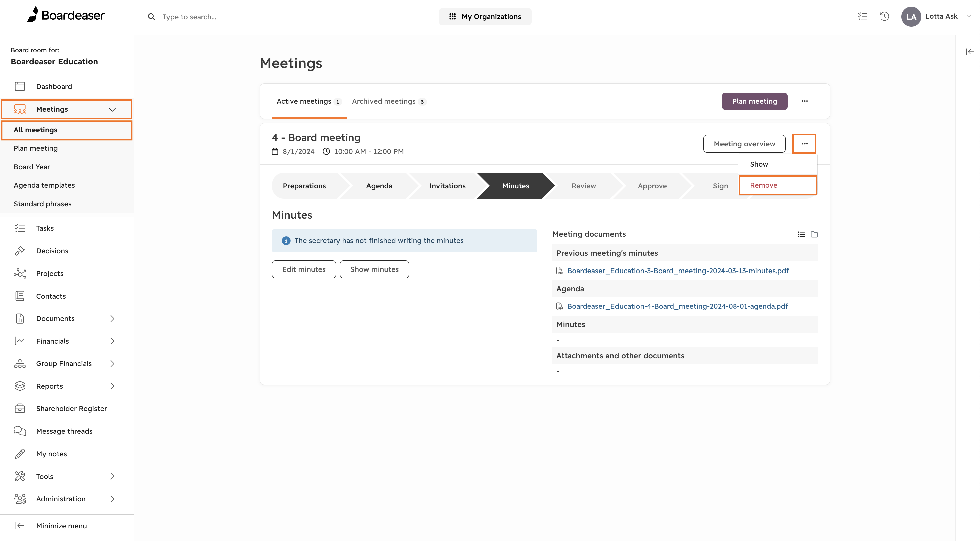
Task: Click the My notes pencil icon
Action: point(20,454)
